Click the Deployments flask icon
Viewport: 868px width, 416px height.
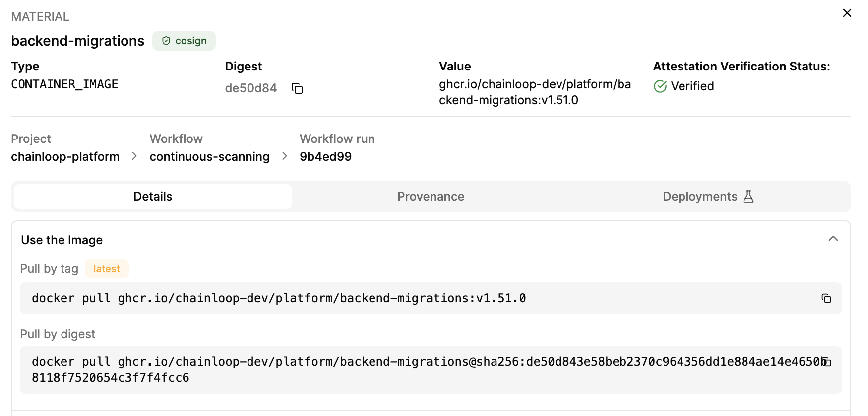click(x=748, y=197)
